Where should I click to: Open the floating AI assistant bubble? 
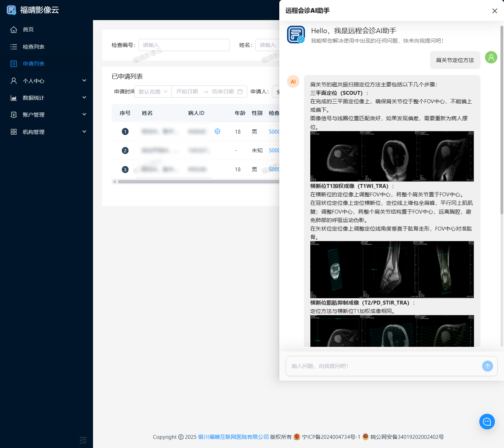(487, 422)
